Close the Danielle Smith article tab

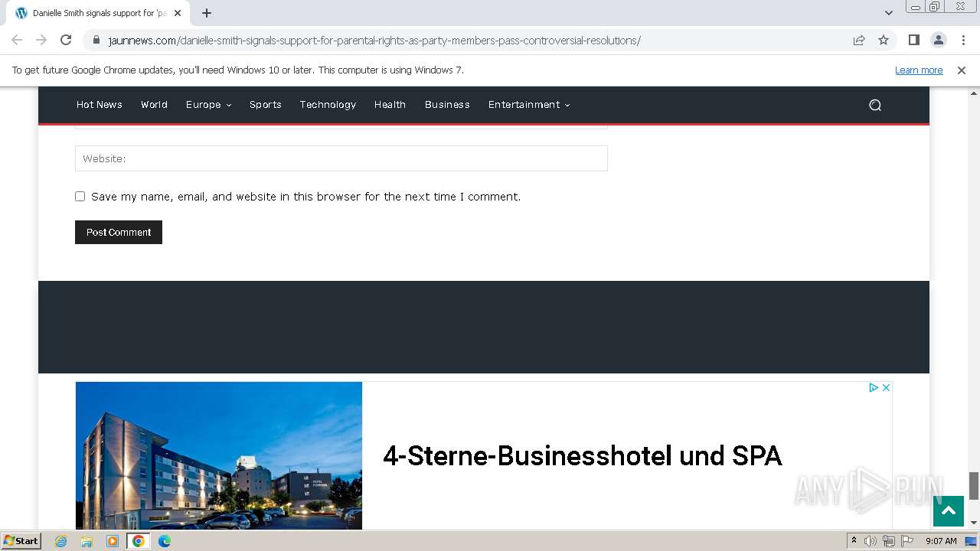pos(178,13)
